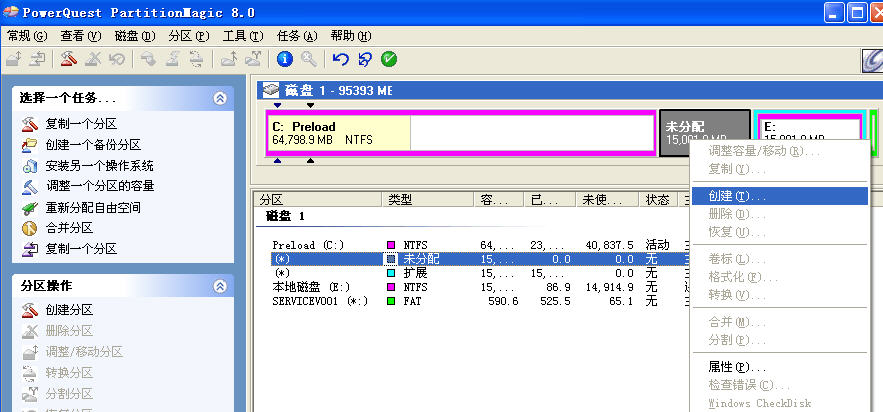Click the 创建一个备份分区 task link
Image resolution: width=883 pixels, height=412 pixels.
tap(93, 145)
